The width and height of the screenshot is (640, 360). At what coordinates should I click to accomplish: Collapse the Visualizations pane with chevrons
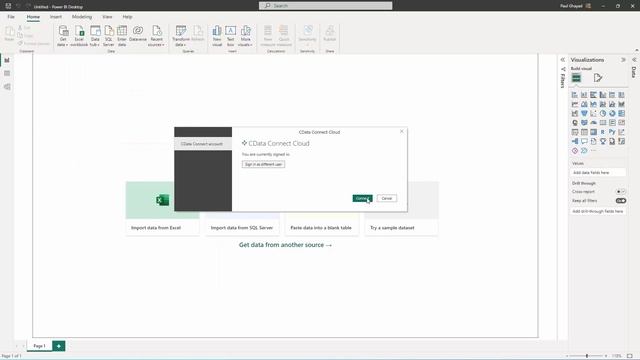pos(623,60)
